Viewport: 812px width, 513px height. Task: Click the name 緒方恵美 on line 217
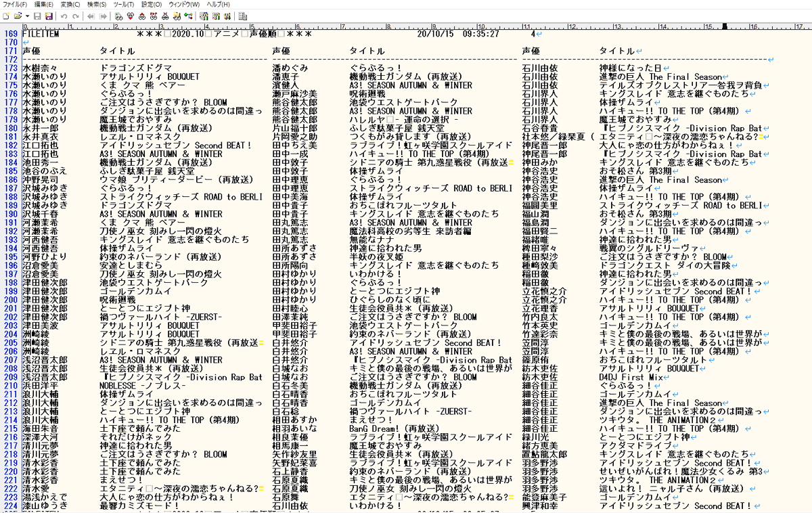pos(540,445)
